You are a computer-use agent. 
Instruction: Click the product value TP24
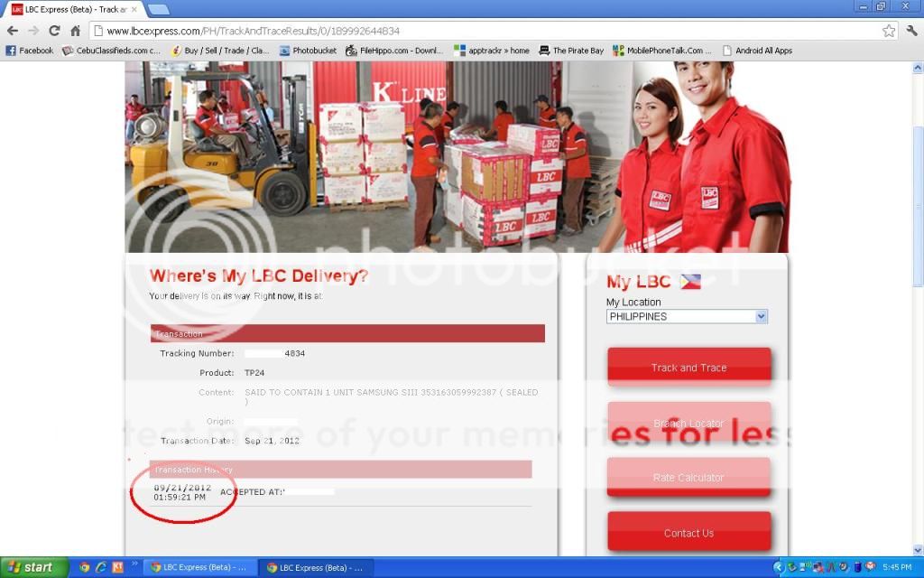pyautogui.click(x=254, y=373)
